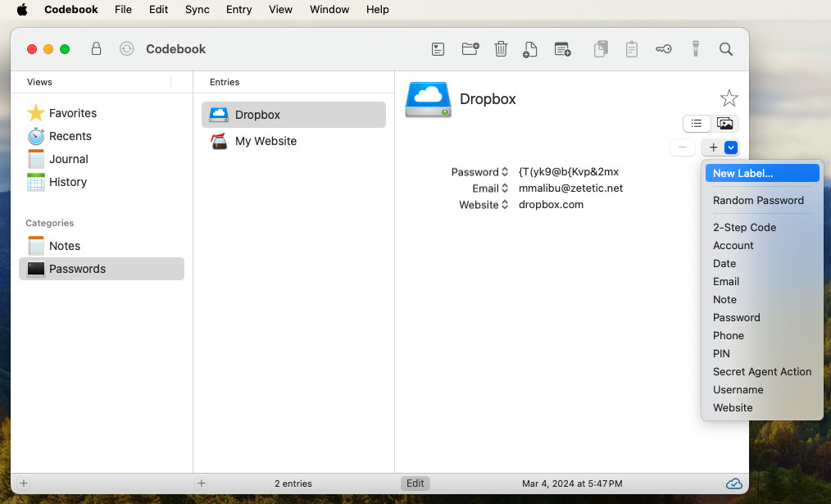The height and width of the screenshot is (504, 831).
Task: Choose Website from the popup menu
Action: tap(762, 407)
